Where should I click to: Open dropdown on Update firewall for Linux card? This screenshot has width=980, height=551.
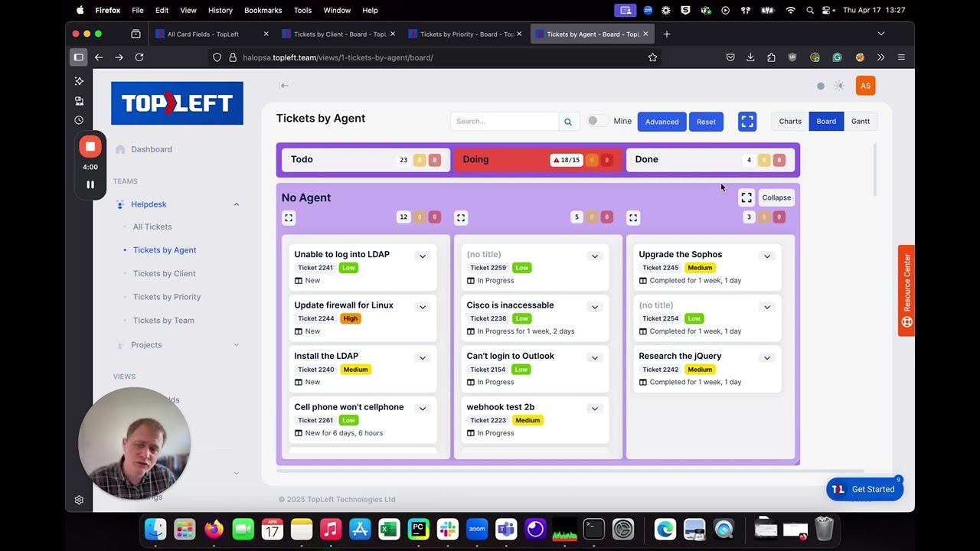[422, 307]
